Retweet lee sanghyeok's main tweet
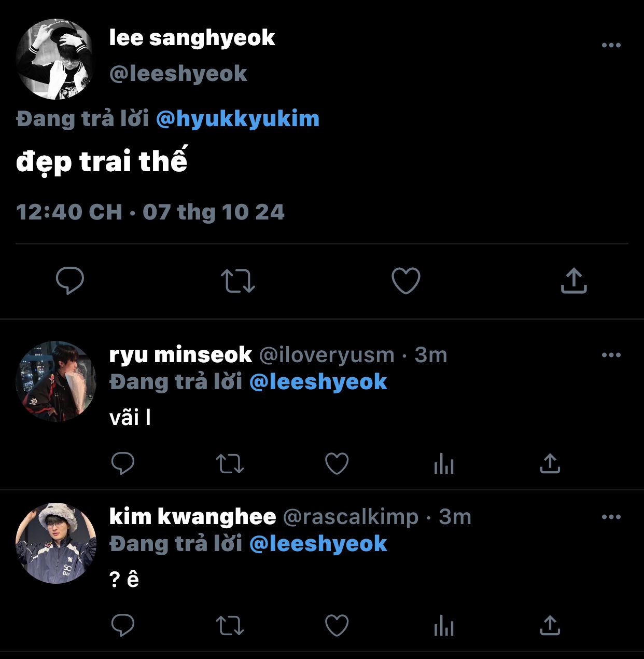This screenshot has height=659, width=644. (238, 281)
